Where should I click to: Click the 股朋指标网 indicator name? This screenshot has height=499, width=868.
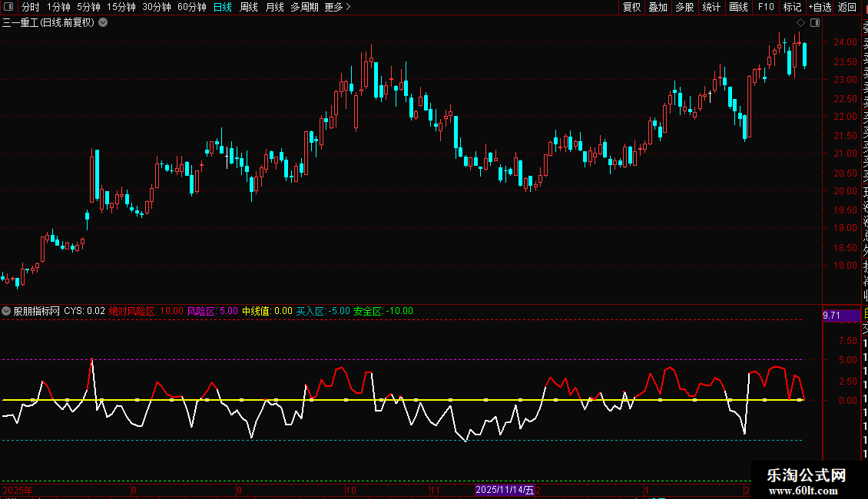pos(37,311)
